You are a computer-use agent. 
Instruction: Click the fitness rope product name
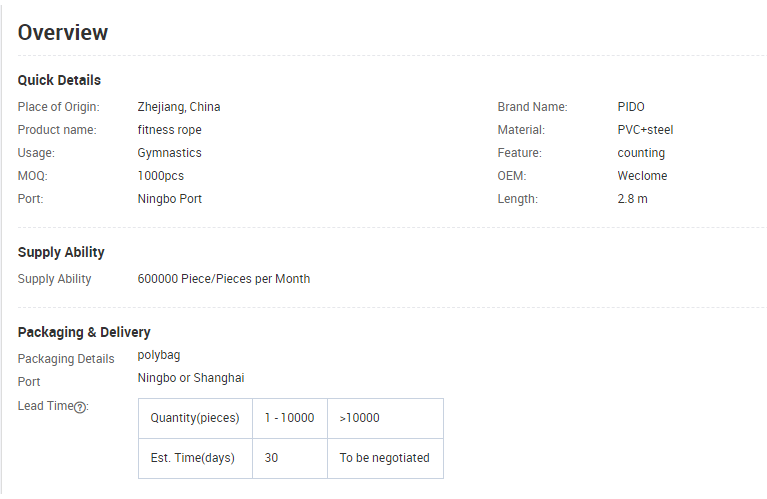170,130
